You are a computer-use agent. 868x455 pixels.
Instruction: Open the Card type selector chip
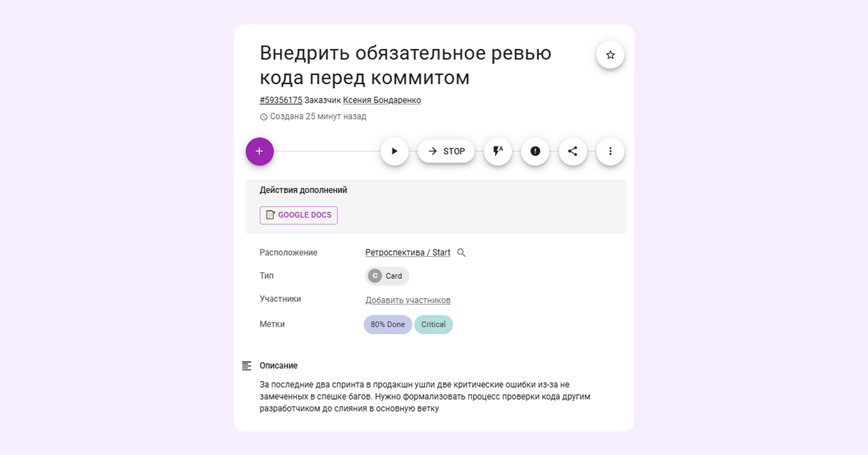click(386, 276)
